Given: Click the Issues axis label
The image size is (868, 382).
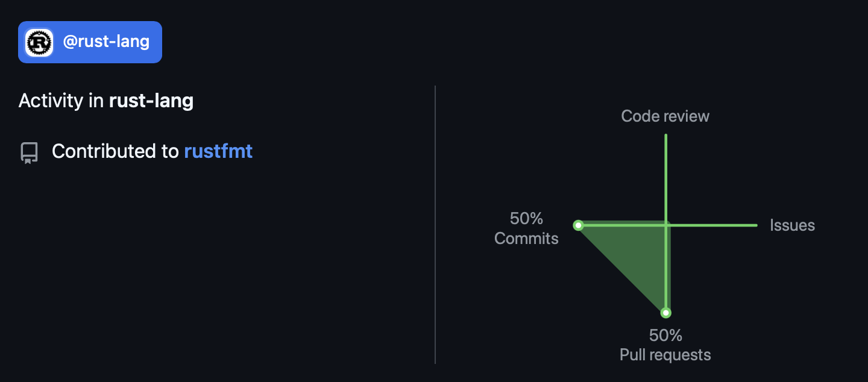Looking at the screenshot, I should pyautogui.click(x=792, y=225).
